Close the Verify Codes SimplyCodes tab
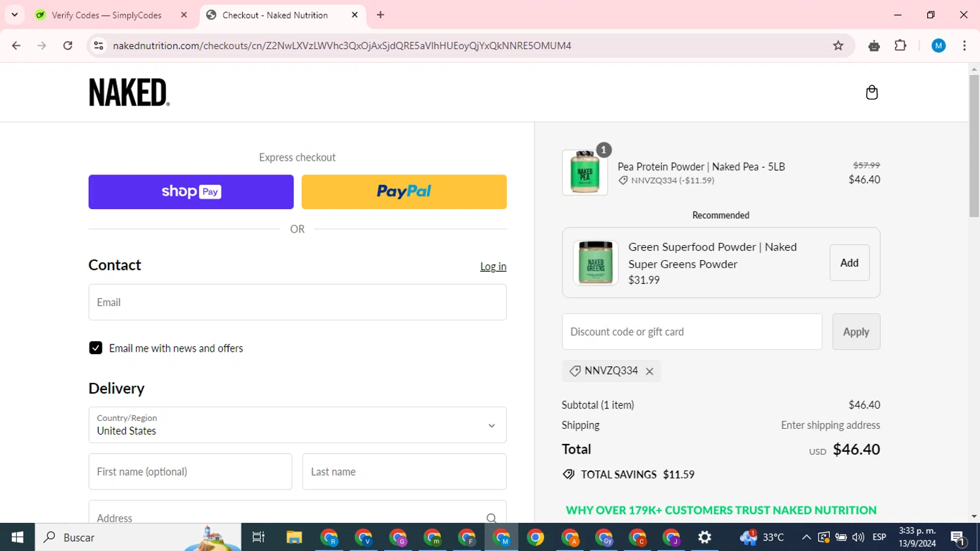Viewport: 980px width, 551px height. coord(184,15)
